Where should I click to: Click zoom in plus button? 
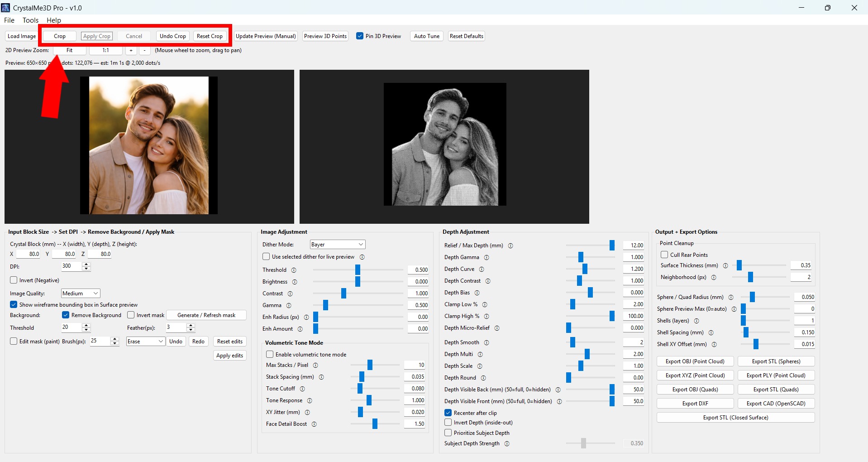click(131, 50)
